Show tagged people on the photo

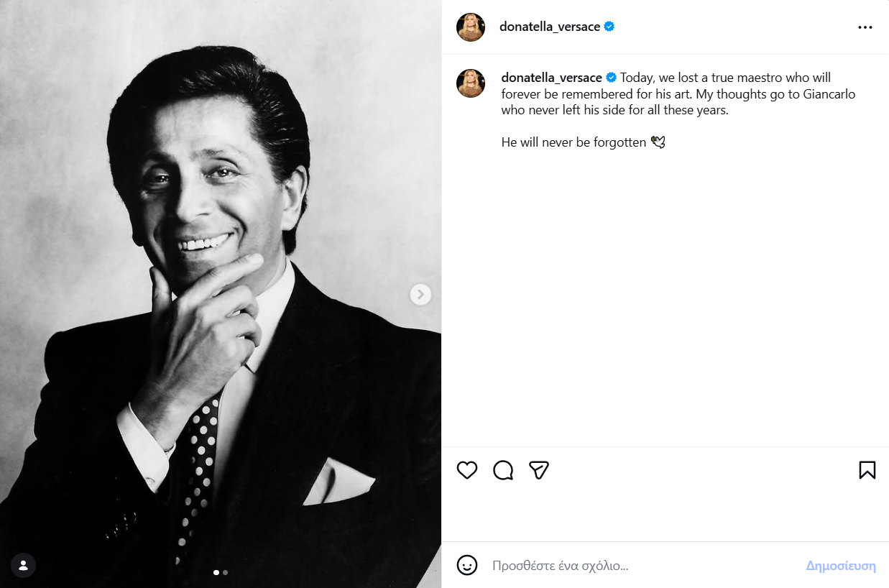tap(24, 564)
